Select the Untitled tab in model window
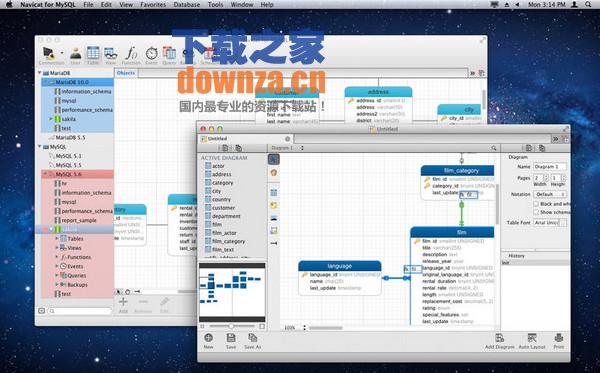 tap(246, 138)
